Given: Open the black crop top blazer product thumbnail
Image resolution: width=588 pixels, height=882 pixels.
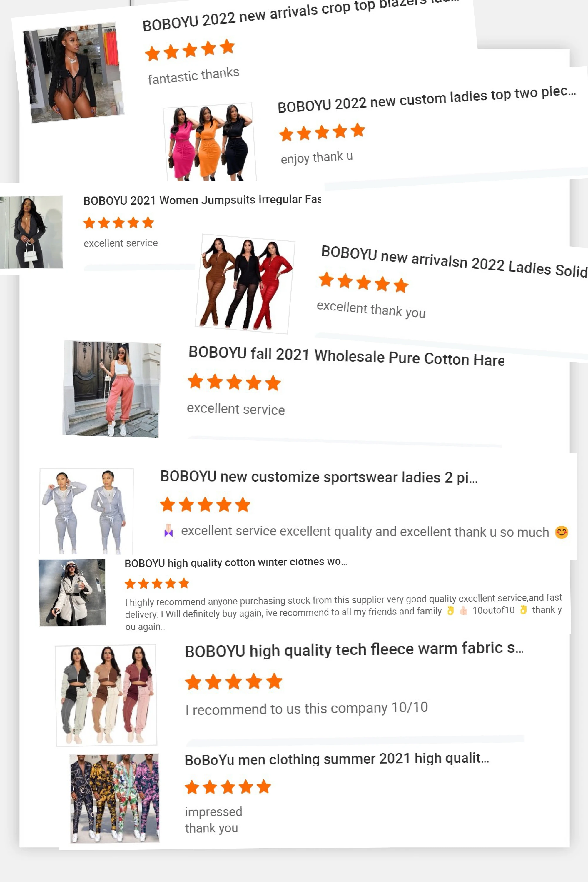Looking at the screenshot, I should point(73,73).
